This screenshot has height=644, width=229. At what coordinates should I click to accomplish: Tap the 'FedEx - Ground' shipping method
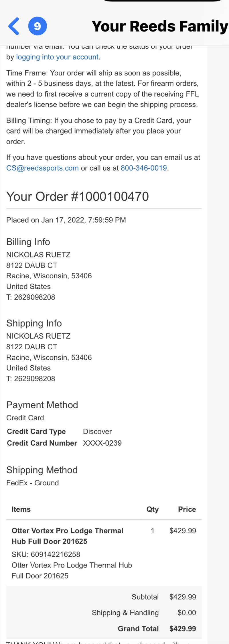[x=33, y=483]
